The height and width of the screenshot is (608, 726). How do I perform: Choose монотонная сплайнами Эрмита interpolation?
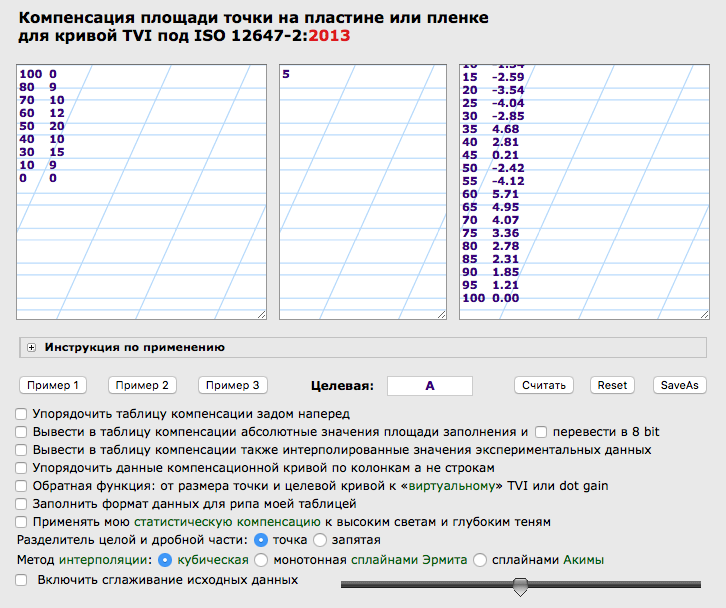261,560
